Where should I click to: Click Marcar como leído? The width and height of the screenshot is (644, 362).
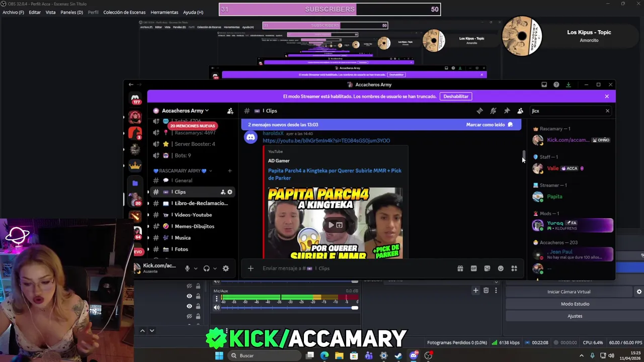tap(489, 125)
